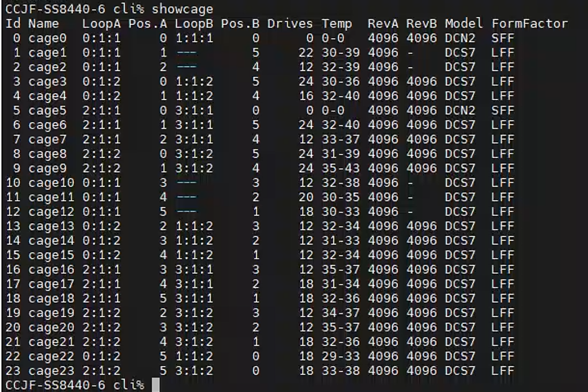Click LoopB 1:1:1 in cage0 row
Viewport: 588px width, 392px height.
[x=194, y=38]
